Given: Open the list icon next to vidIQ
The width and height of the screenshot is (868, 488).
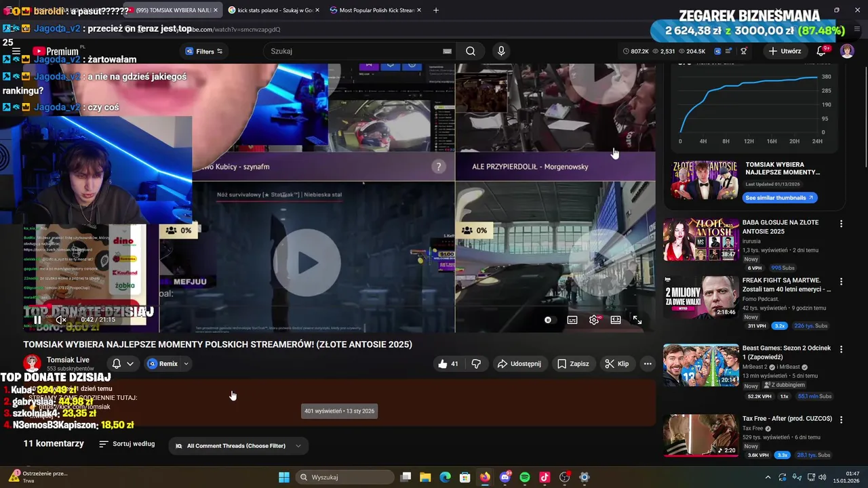Looking at the screenshot, I should [729, 51].
